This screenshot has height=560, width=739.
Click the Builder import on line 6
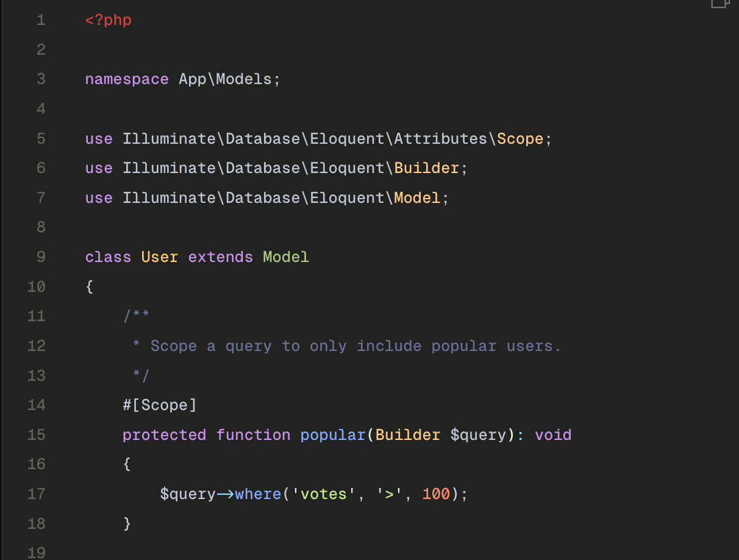coord(426,168)
